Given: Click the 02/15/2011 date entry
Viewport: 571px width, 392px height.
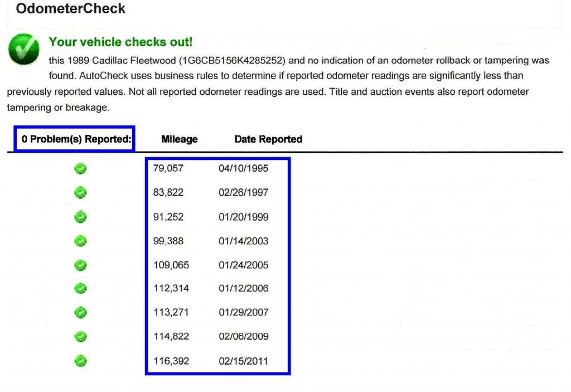Looking at the screenshot, I should pyautogui.click(x=243, y=361).
